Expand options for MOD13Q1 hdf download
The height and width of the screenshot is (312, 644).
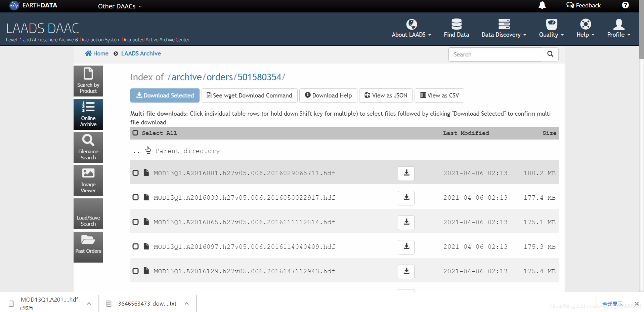click(x=89, y=303)
